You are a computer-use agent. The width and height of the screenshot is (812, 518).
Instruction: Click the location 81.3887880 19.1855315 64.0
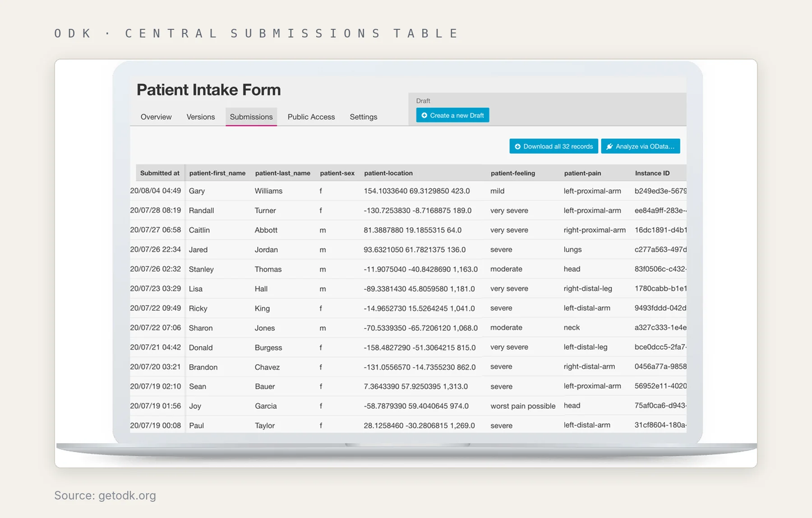tap(413, 230)
